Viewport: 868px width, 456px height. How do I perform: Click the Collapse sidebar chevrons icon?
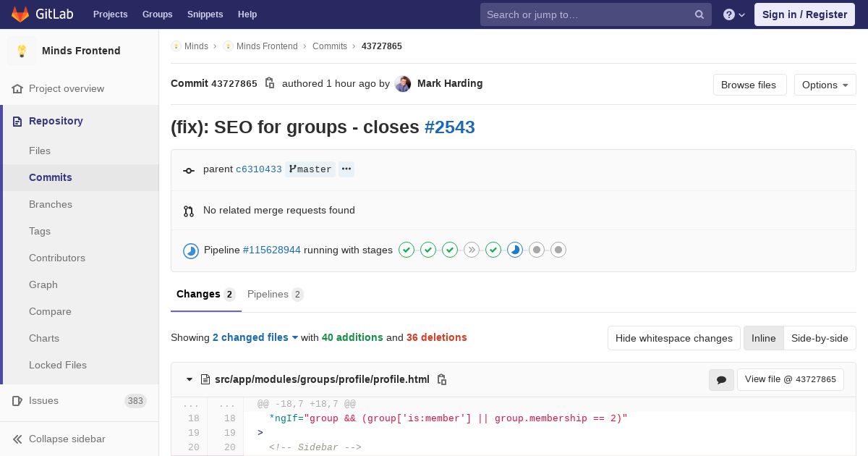click(17, 439)
